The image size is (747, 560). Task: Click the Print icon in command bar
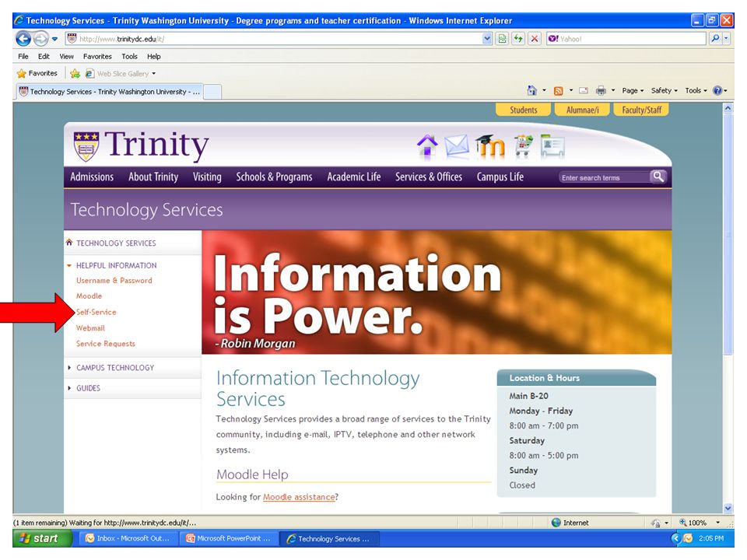pos(601,90)
